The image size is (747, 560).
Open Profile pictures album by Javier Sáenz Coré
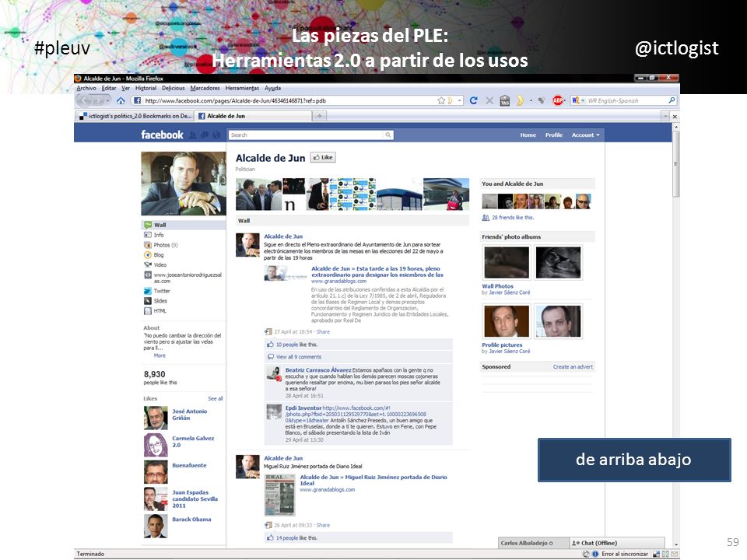point(502,345)
